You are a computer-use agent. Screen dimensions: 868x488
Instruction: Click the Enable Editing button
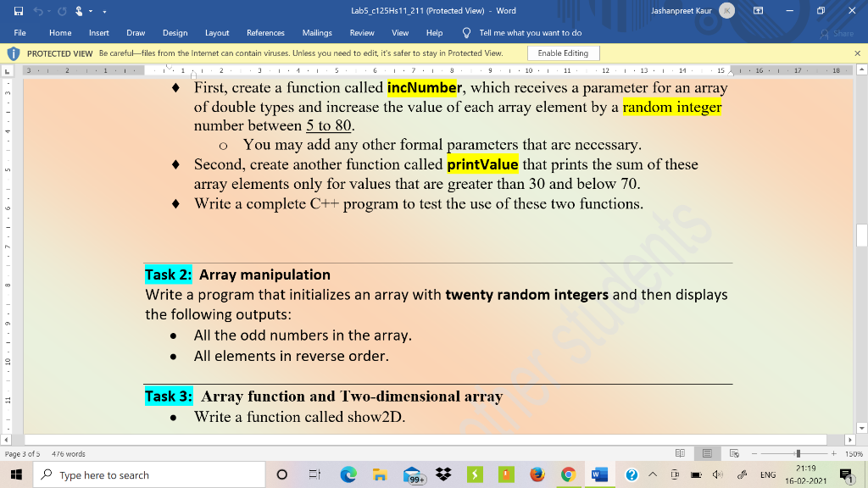point(563,53)
